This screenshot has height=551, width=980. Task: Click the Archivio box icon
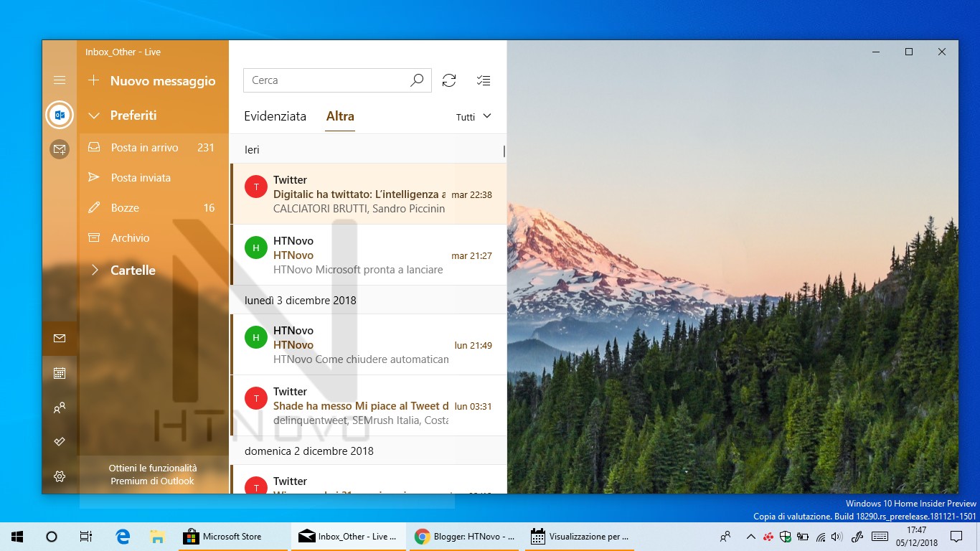click(x=94, y=237)
